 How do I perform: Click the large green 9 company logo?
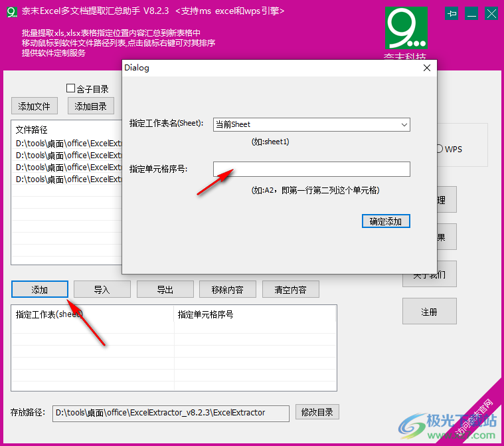click(x=406, y=28)
